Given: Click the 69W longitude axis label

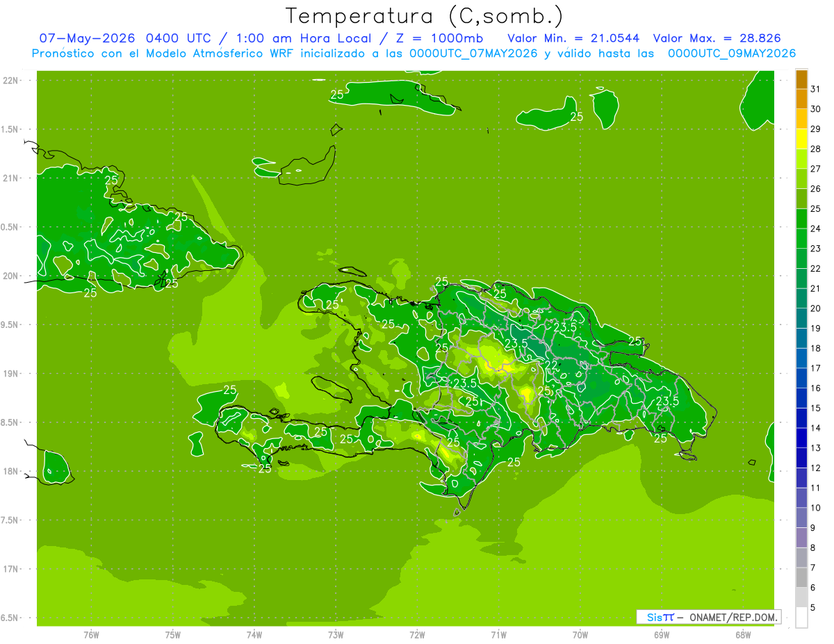Looking at the screenshot, I should (662, 635).
